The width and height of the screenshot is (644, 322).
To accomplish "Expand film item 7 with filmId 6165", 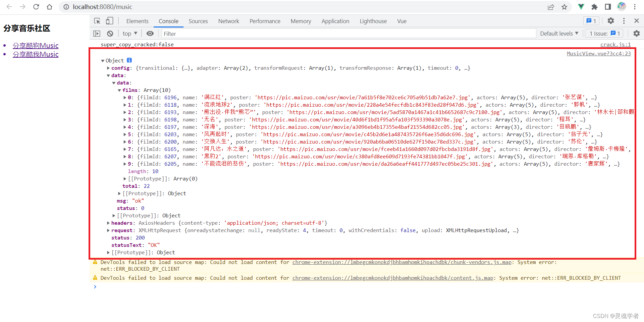I will click(x=125, y=149).
